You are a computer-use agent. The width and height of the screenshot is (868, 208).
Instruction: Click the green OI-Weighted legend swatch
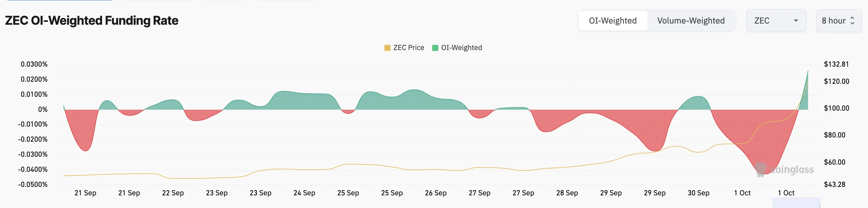[x=435, y=48]
